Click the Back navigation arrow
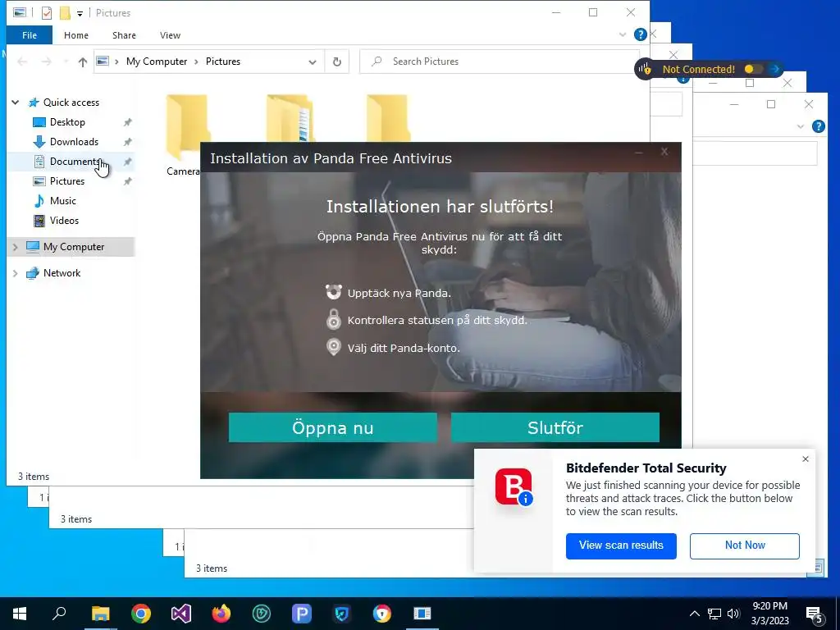The height and width of the screenshot is (630, 840). coord(22,62)
